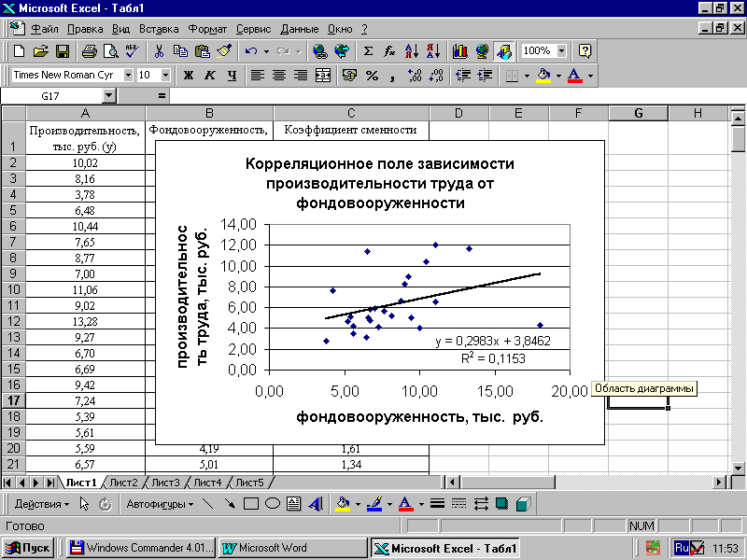Expand the font size 10 dropdown
Screen dimensions: 747x560
[165, 76]
